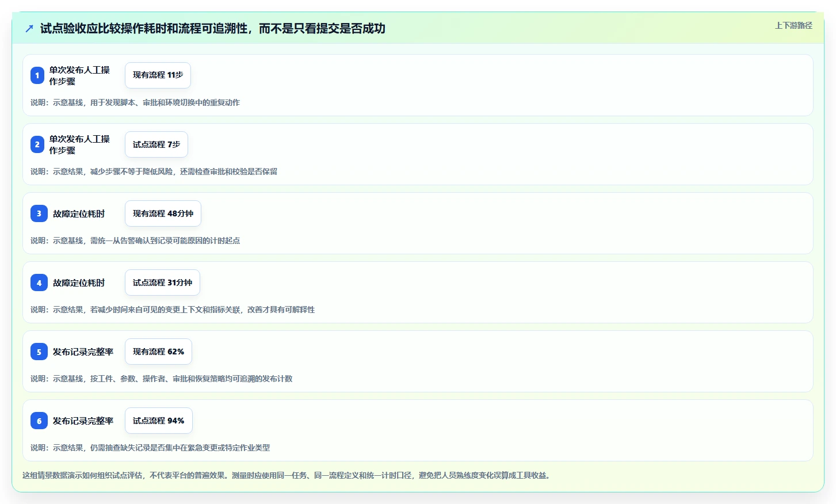Click the note about 脚本、审批和环境切换中的重复动作
The height and width of the screenshot is (504, 836).
(x=135, y=102)
